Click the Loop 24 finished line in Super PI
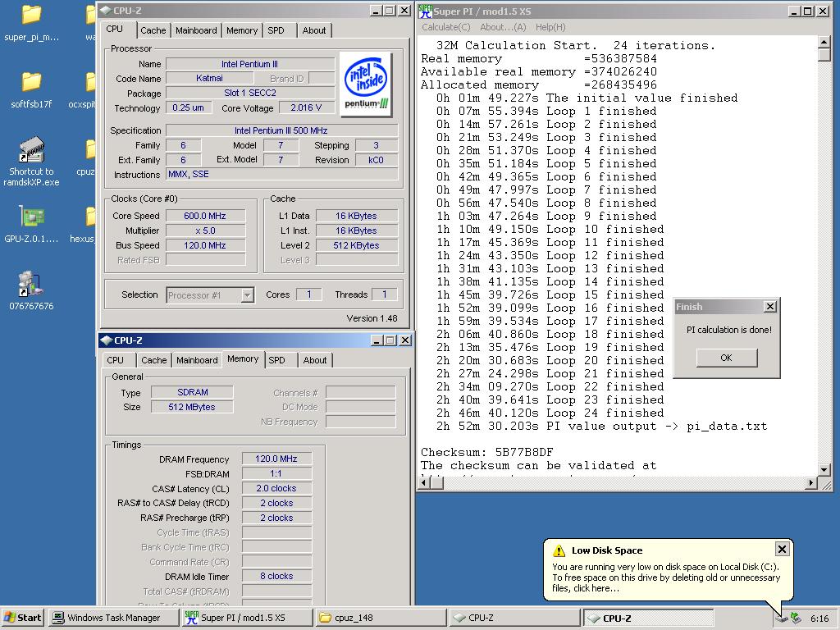 [x=550, y=413]
